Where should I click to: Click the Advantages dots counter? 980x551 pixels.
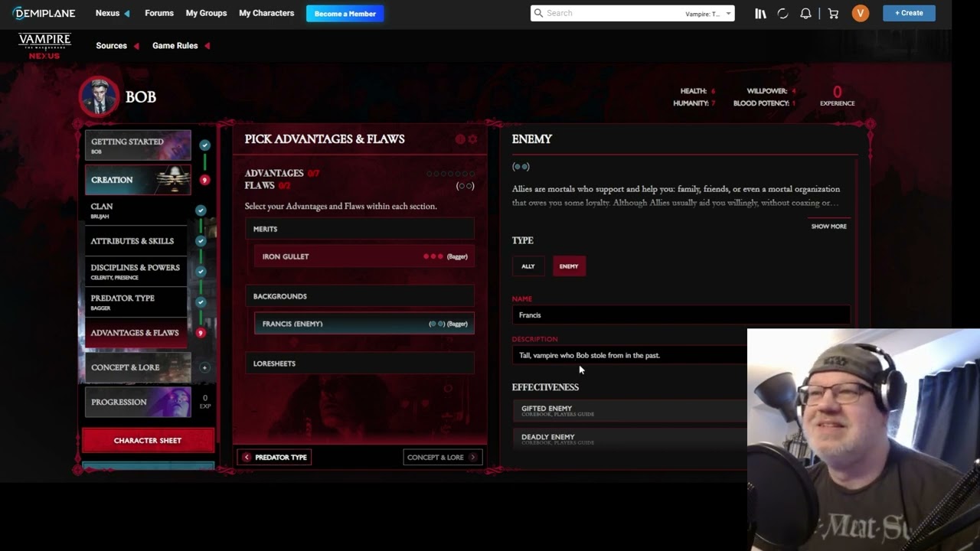coord(450,174)
